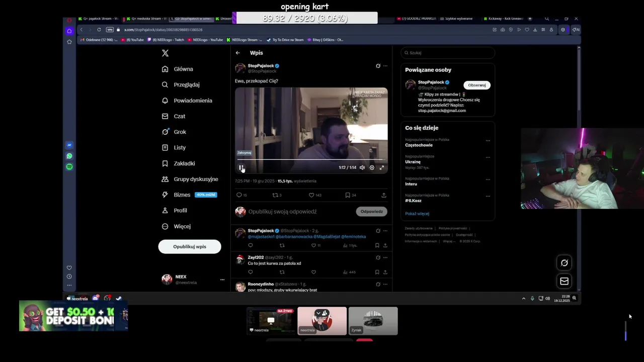Switch to the Kickaway browser tab
The height and width of the screenshot is (362, 644).
[x=503, y=19]
